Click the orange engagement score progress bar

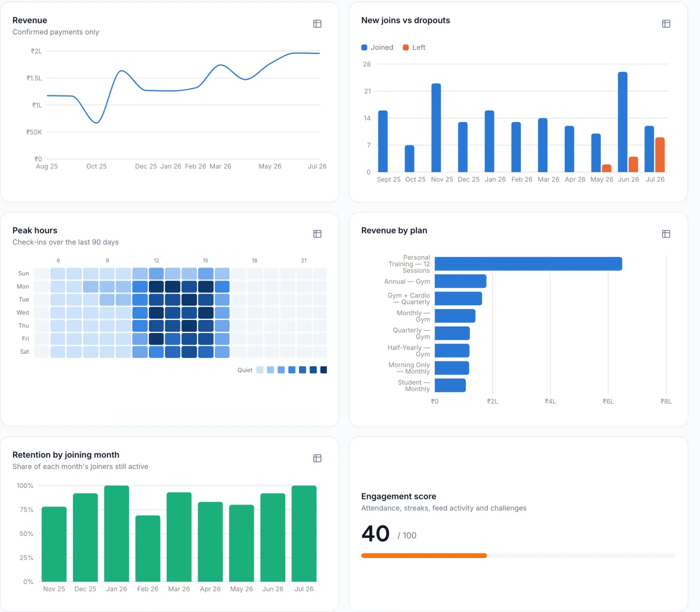pyautogui.click(x=424, y=555)
